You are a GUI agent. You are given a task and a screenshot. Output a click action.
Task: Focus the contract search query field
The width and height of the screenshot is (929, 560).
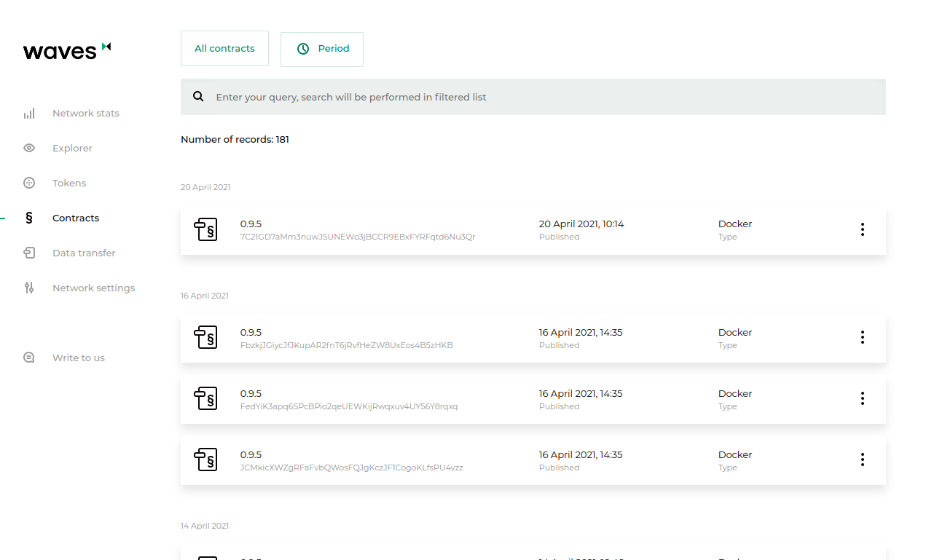539,97
